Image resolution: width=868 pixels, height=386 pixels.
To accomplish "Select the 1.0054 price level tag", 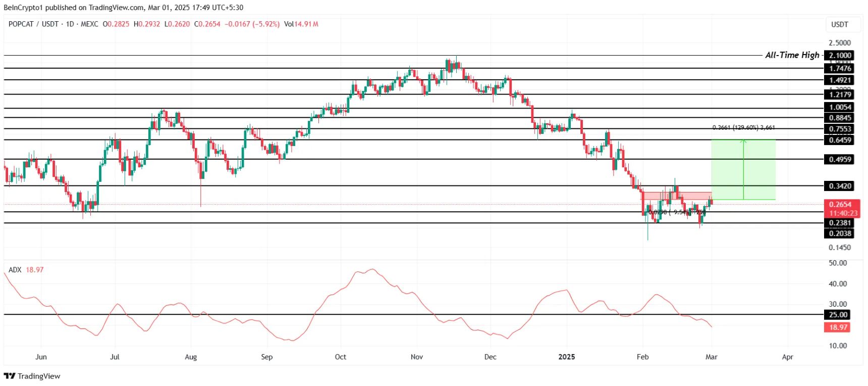I will [840, 107].
